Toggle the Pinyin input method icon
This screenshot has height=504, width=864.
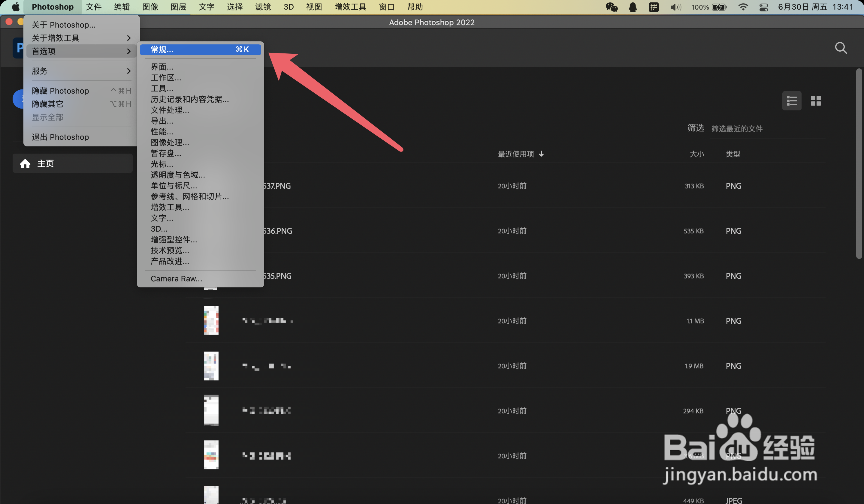[x=654, y=7]
